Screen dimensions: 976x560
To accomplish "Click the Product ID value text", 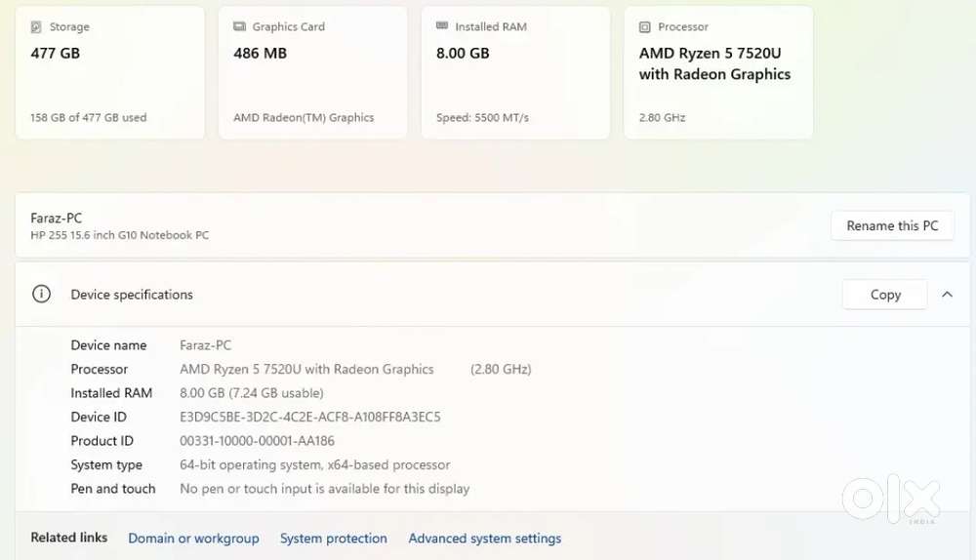I will (257, 441).
